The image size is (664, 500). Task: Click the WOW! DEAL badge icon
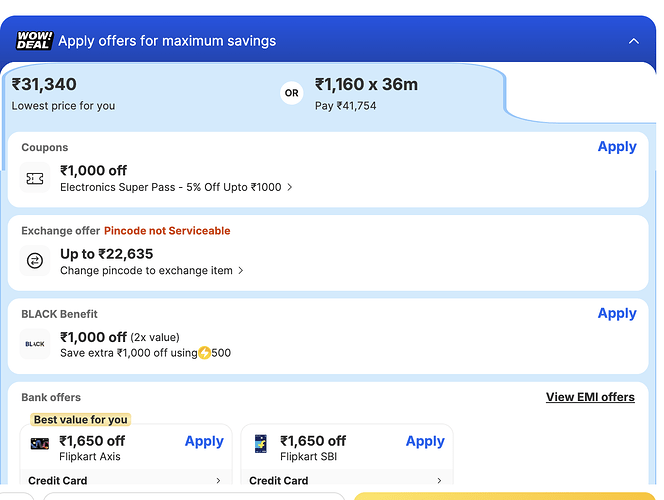tap(34, 40)
